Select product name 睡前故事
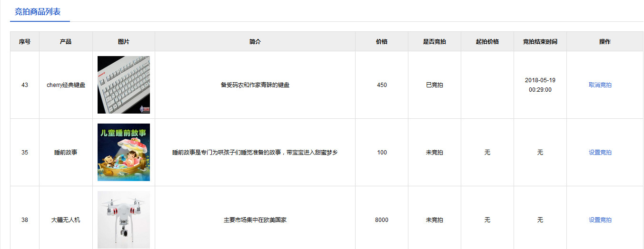Screen dimensions: 644x249 click(66, 153)
